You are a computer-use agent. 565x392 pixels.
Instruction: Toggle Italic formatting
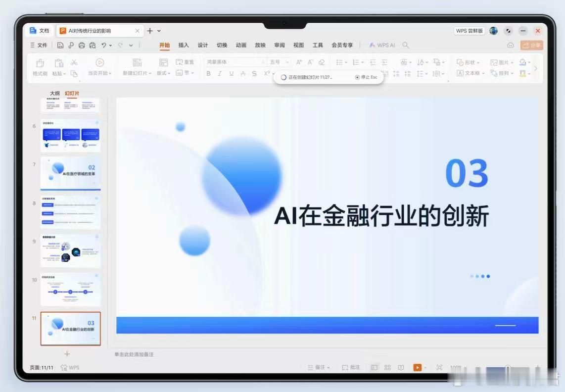pyautogui.click(x=220, y=74)
